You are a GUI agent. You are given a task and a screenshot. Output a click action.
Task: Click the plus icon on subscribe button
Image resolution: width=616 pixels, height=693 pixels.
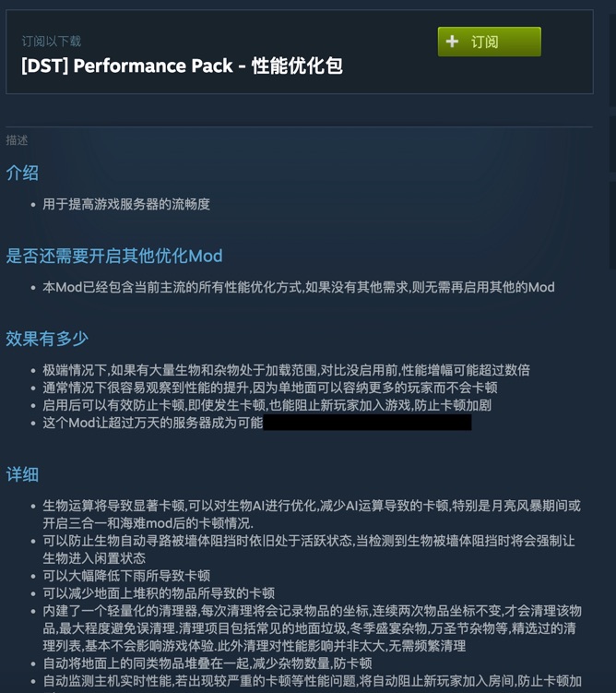tap(452, 42)
